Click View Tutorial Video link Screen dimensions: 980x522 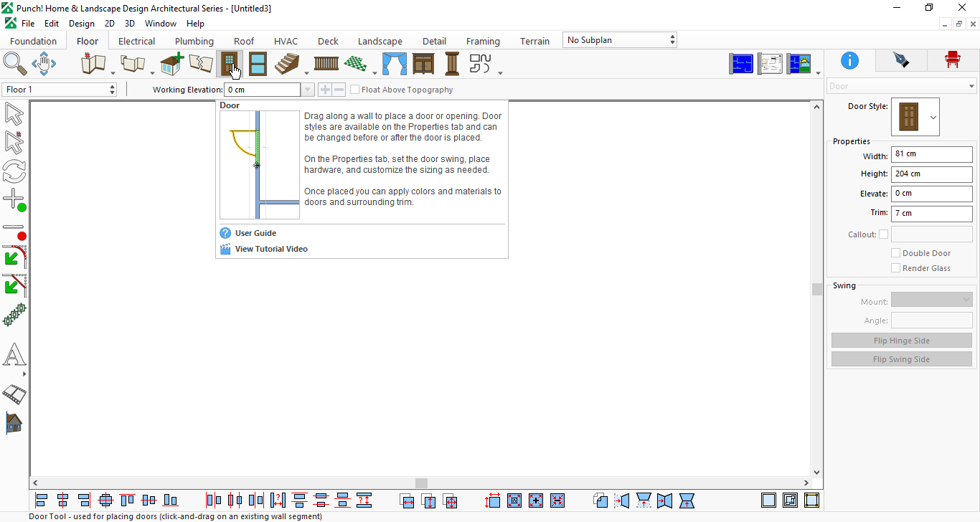tap(271, 249)
